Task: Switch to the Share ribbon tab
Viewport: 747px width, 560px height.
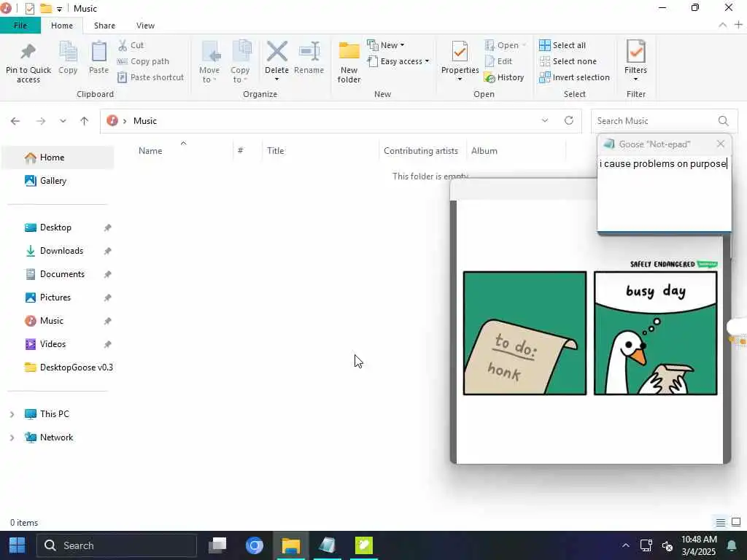Action: 104,26
